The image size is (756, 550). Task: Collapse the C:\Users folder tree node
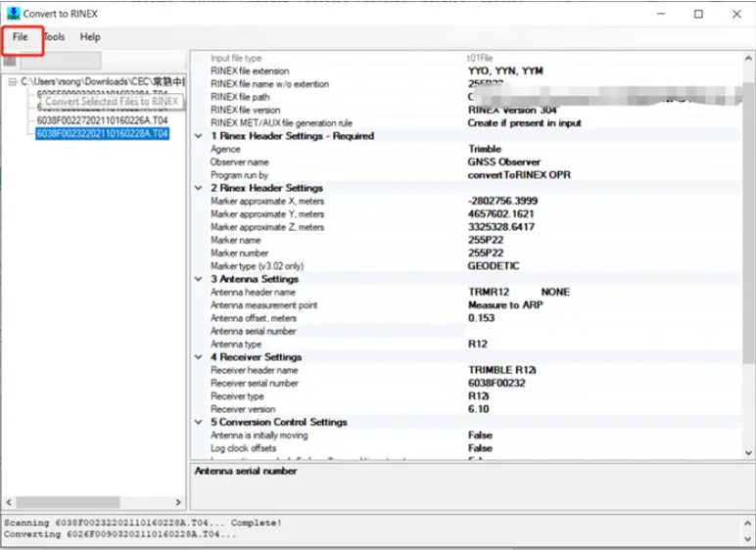click(12, 82)
